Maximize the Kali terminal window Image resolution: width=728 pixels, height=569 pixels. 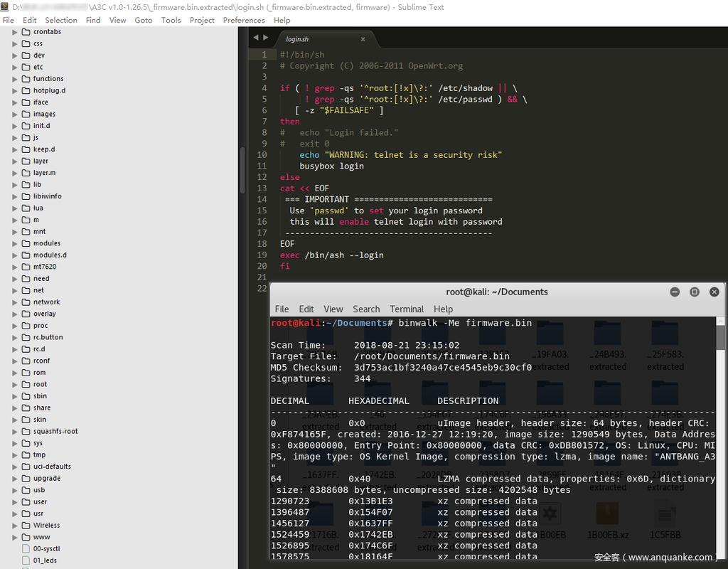(x=695, y=292)
